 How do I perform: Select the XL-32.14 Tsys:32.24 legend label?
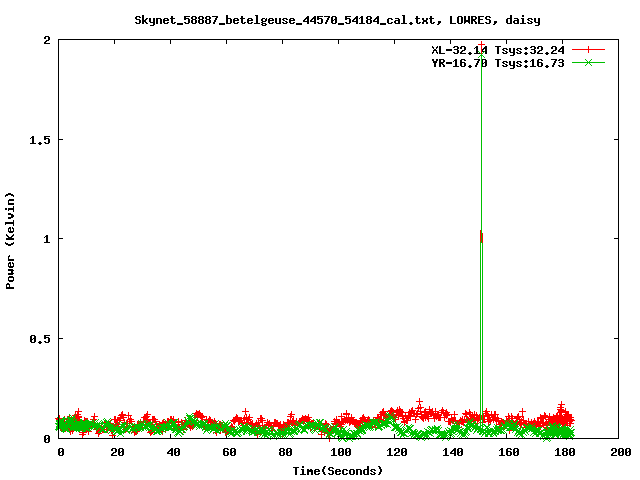[498, 50]
